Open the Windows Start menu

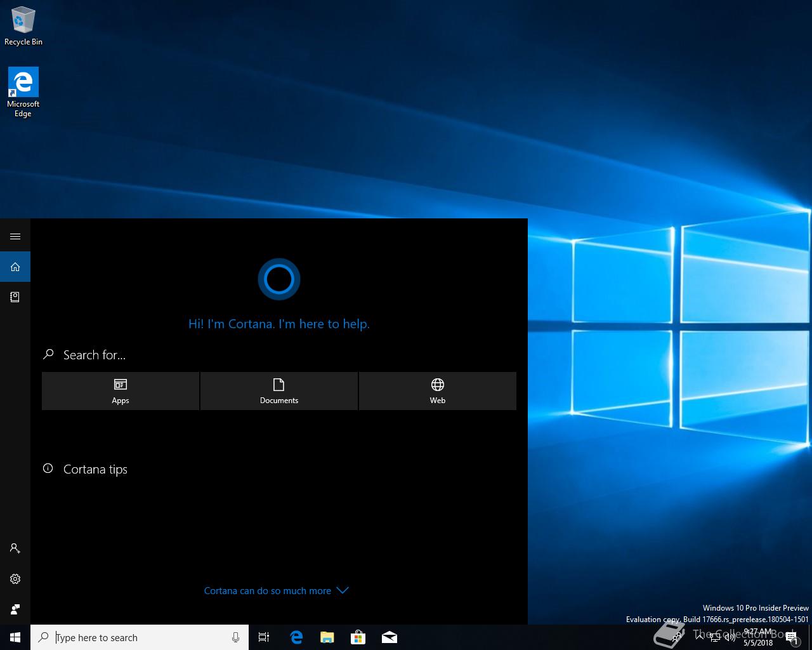point(15,637)
